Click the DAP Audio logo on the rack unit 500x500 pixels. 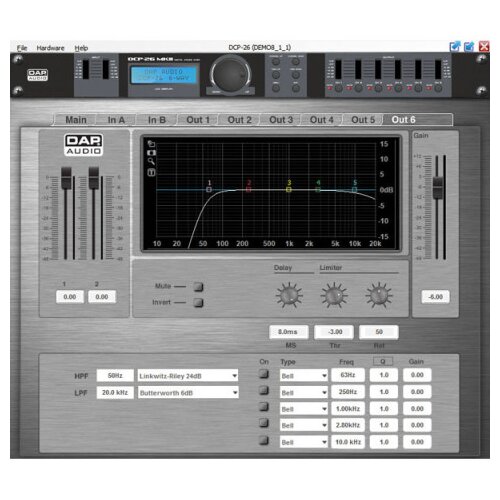coord(37,75)
